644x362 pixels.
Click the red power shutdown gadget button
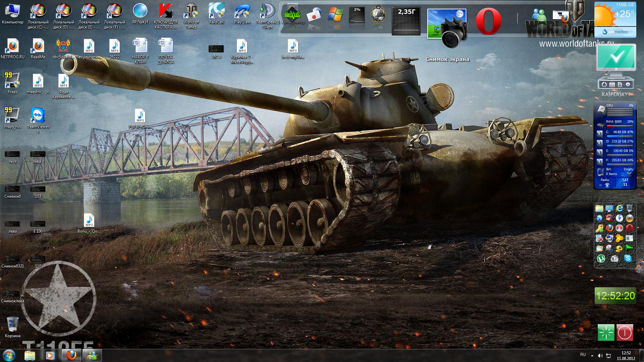pyautogui.click(x=625, y=333)
